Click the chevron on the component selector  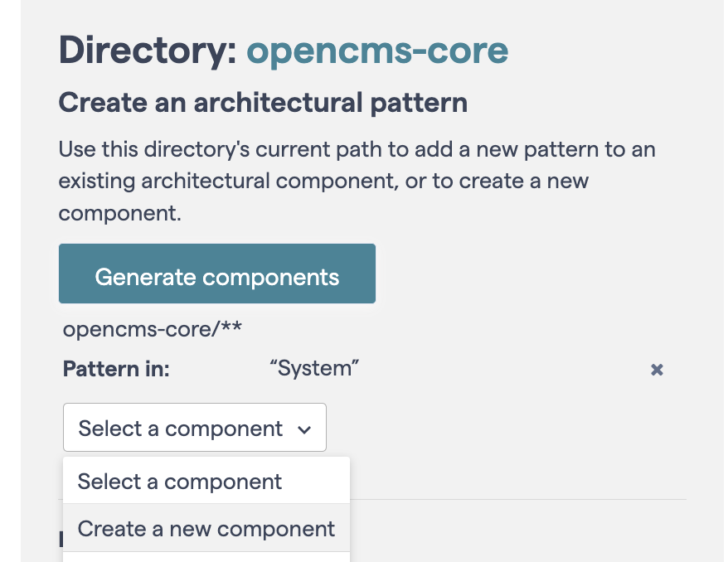tap(304, 429)
